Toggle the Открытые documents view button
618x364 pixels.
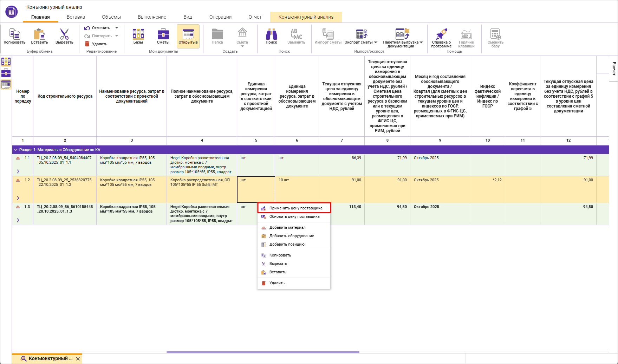pos(188,36)
